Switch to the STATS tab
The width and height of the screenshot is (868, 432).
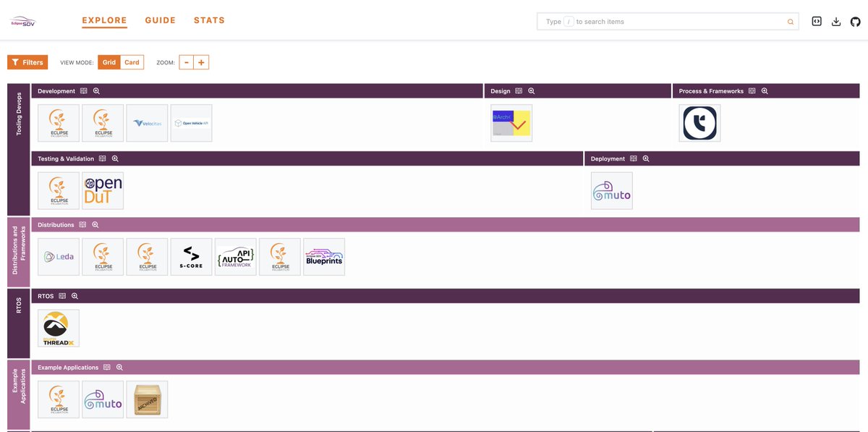209,20
